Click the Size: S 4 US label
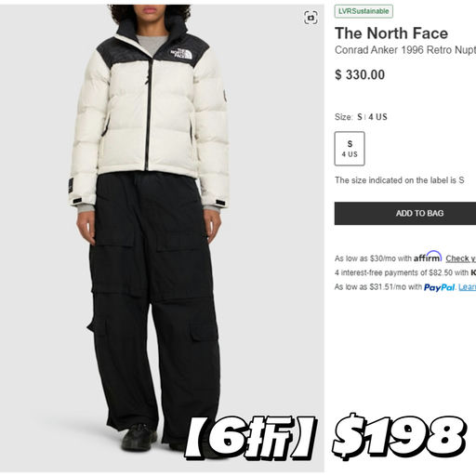Screen dimensions: 476x476 click(x=361, y=117)
